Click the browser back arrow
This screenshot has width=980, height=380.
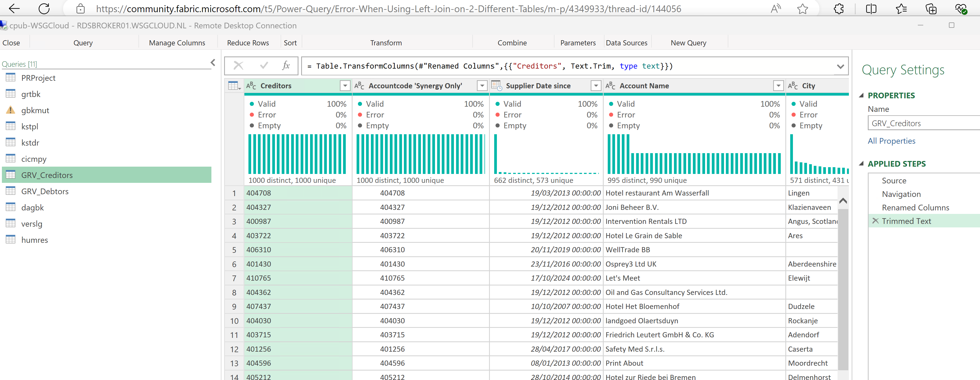[14, 8]
